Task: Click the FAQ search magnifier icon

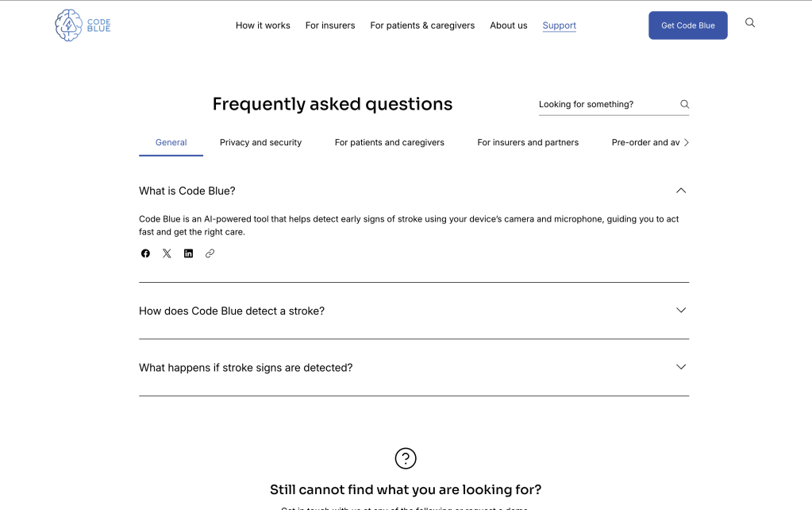Action: click(684, 104)
